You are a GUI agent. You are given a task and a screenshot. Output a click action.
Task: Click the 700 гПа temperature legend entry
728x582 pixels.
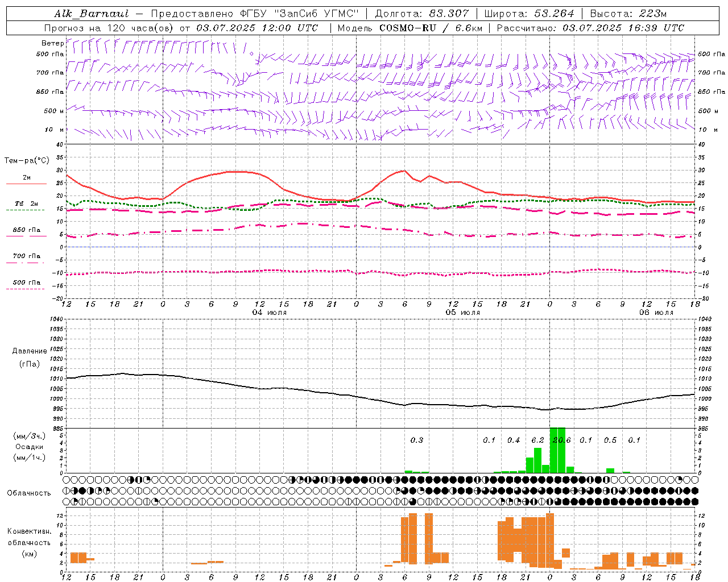coord(27,256)
